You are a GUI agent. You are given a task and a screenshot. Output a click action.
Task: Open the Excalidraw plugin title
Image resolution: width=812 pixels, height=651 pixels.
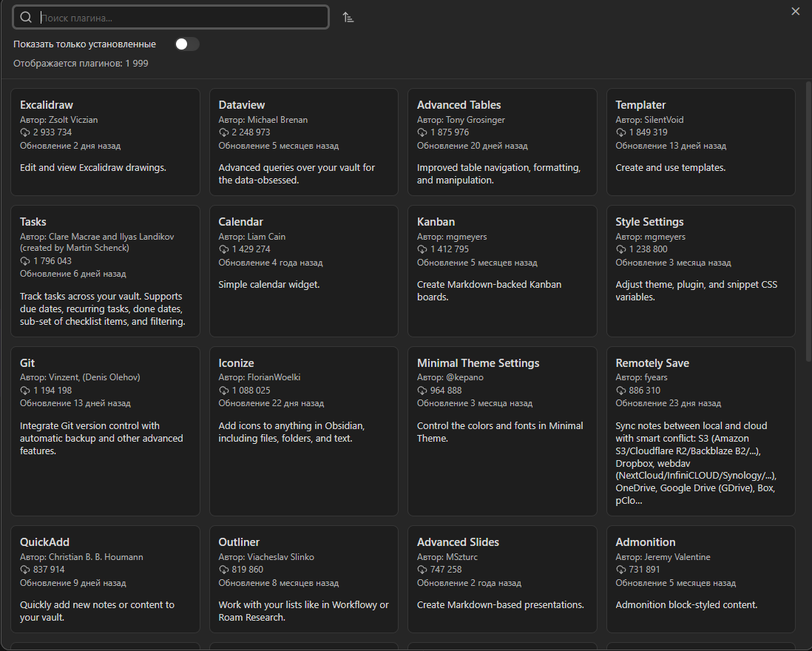47,104
